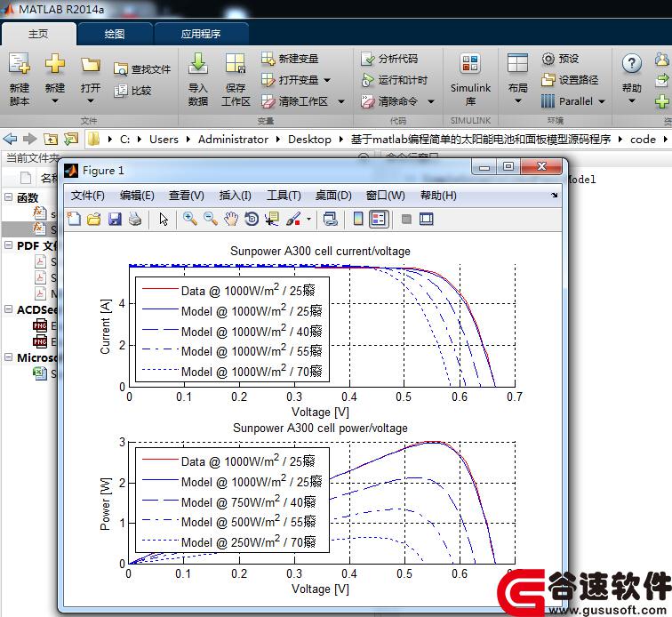The width and height of the screenshot is (672, 617).
Task: Click the New Script (新建脚本) icon
Action: (x=20, y=63)
